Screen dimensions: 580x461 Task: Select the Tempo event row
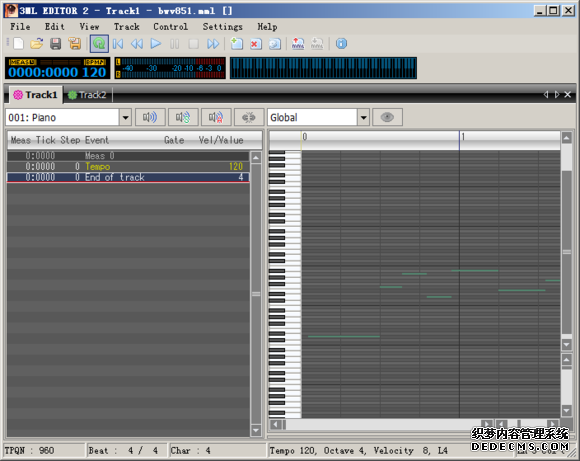pyautogui.click(x=128, y=166)
